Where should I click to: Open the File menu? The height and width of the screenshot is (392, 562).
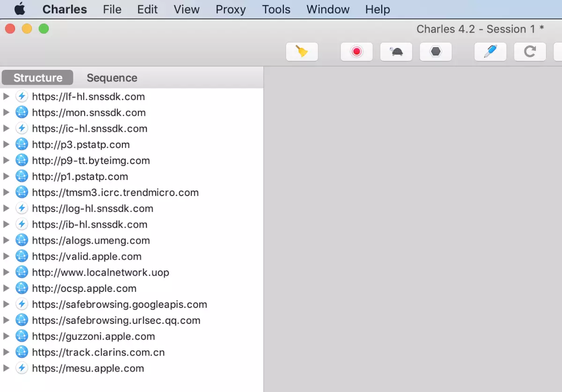tap(112, 9)
